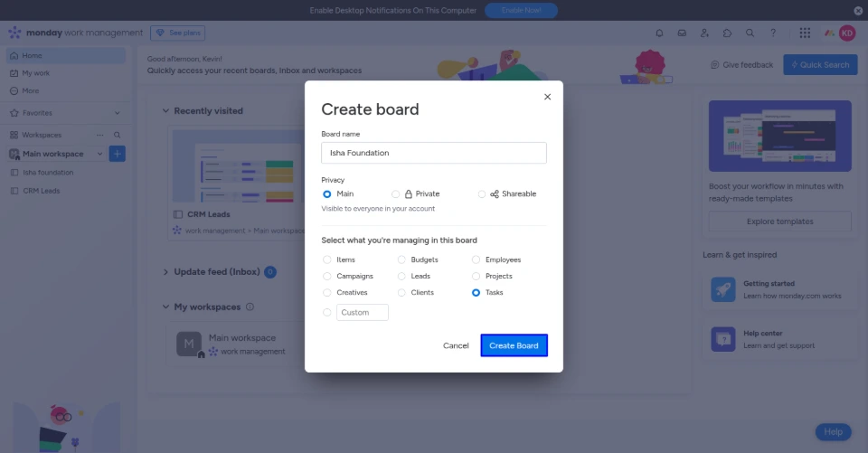Open the products switcher grid icon
Viewport: 868px width, 453px height.
tap(805, 33)
